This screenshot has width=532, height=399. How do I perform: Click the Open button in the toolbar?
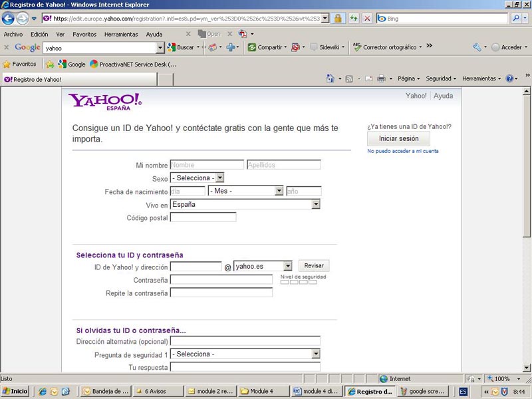coord(209,34)
